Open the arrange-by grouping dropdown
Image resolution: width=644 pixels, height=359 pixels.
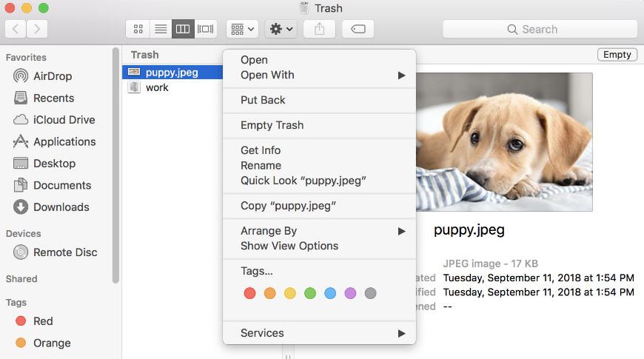coord(242,29)
